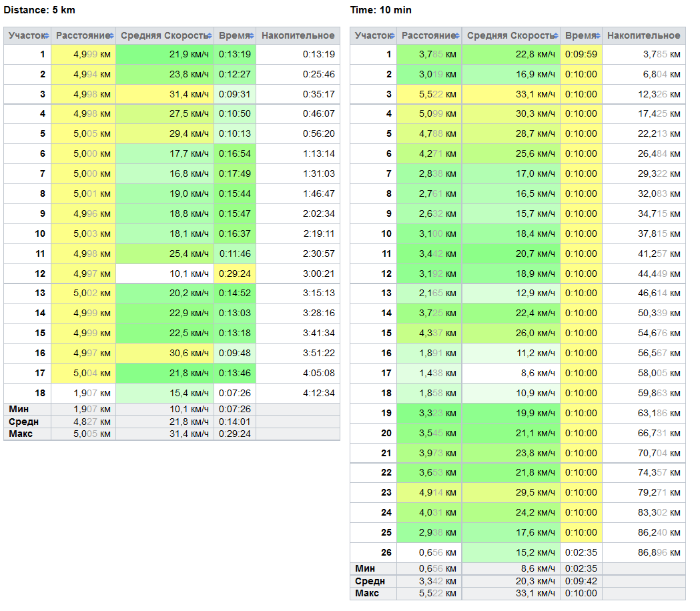
Task: Click sort arrows beside Средняя Скорость in the 5 km table
Action: pyautogui.click(x=210, y=36)
